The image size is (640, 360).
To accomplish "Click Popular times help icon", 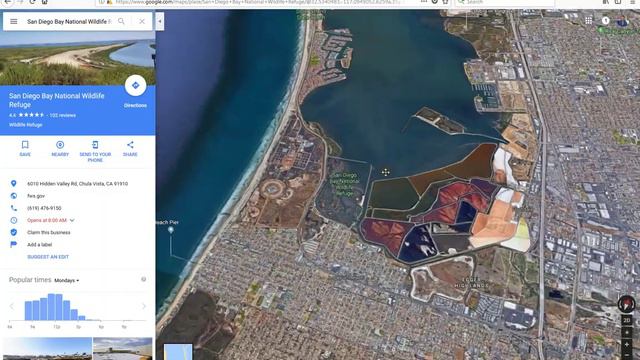I will tap(143, 280).
